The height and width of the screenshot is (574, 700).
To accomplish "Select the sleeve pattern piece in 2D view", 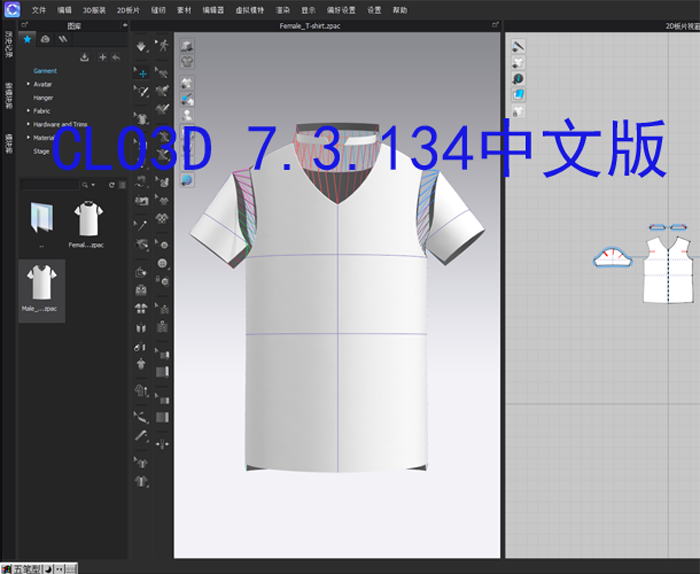I will pyautogui.click(x=612, y=257).
